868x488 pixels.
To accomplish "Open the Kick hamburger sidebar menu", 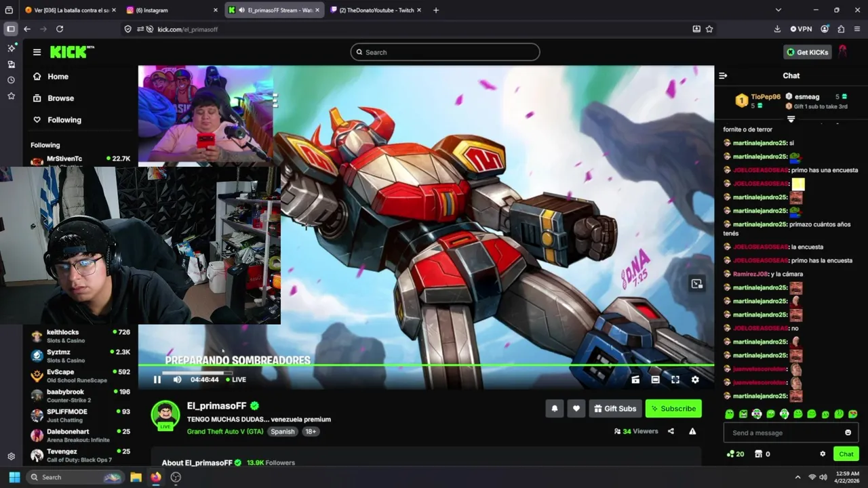I will pos(37,52).
